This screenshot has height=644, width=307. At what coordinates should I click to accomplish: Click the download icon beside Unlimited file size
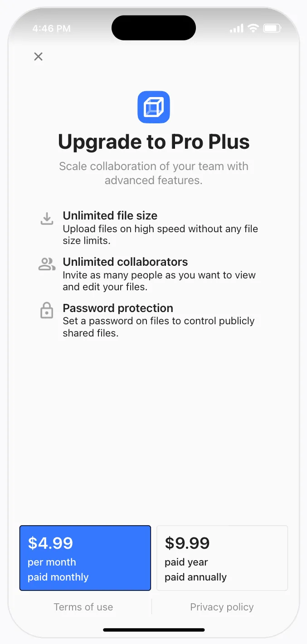pos(47,219)
